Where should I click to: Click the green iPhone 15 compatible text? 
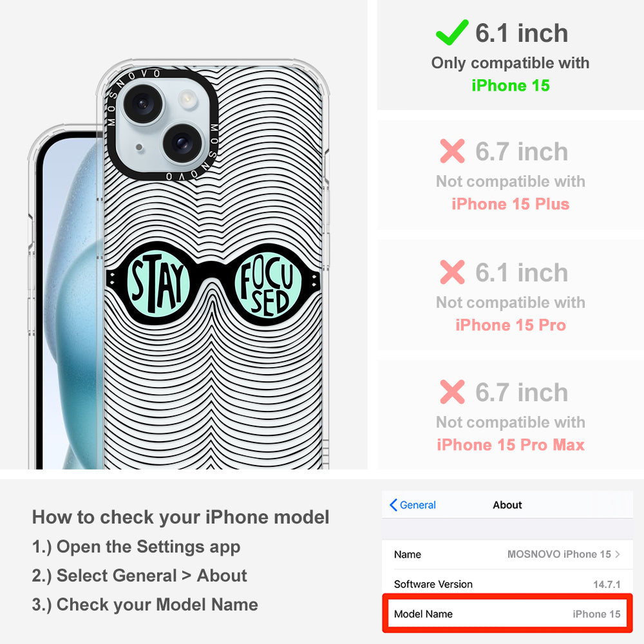[x=511, y=86]
